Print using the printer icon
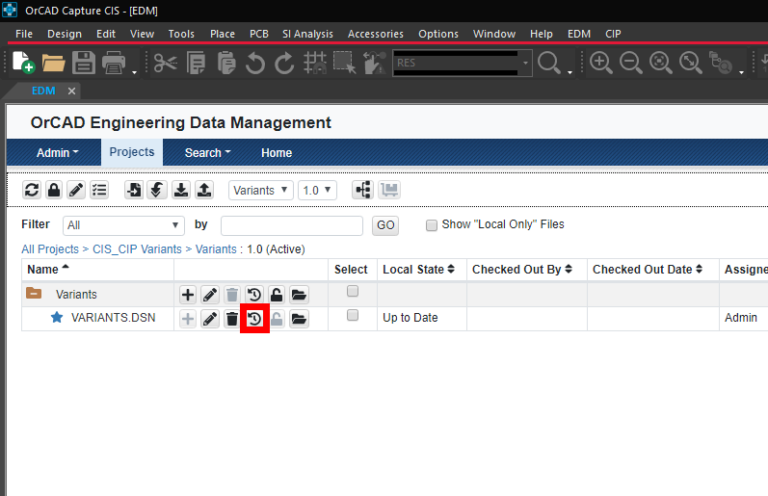This screenshot has height=496, width=768. point(114,63)
